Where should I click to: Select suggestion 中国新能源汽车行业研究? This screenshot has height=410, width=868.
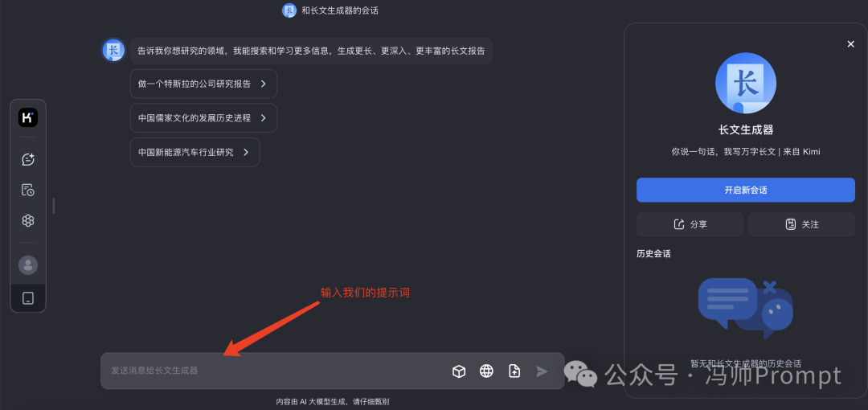point(194,152)
